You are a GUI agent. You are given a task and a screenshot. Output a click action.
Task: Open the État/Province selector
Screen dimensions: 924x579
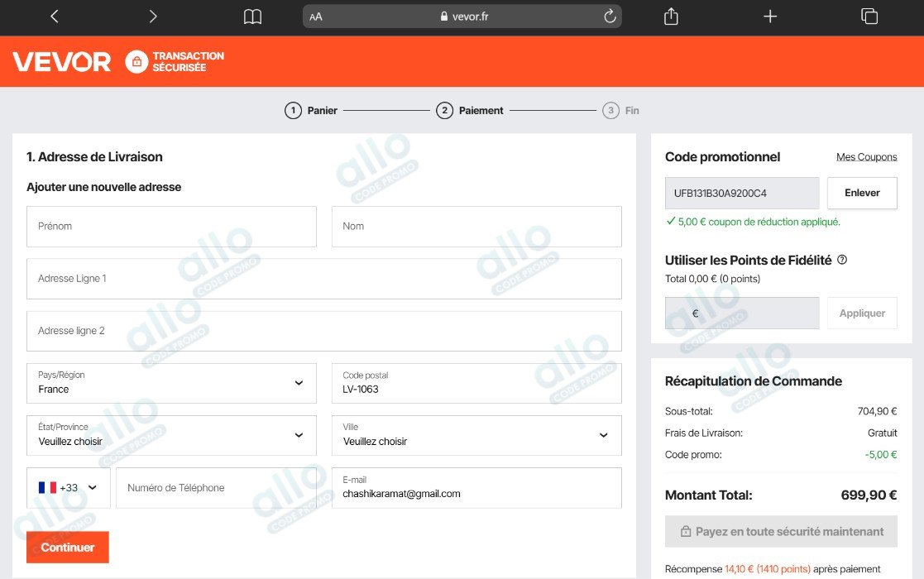pos(171,435)
